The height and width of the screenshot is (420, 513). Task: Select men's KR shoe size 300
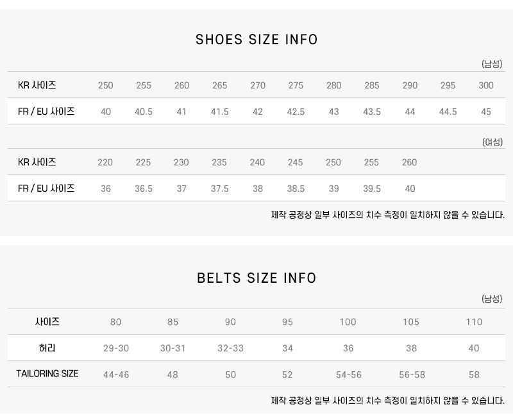(486, 85)
